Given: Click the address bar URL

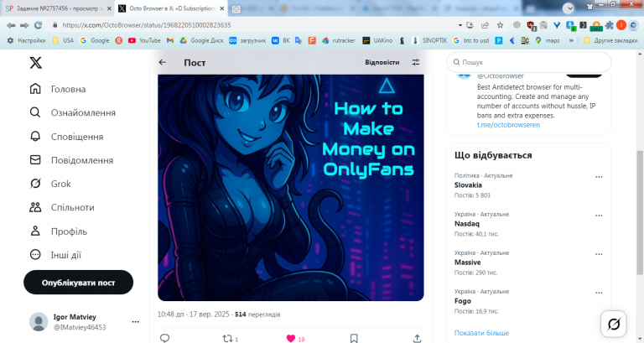Looking at the screenshot, I should coord(147,25).
